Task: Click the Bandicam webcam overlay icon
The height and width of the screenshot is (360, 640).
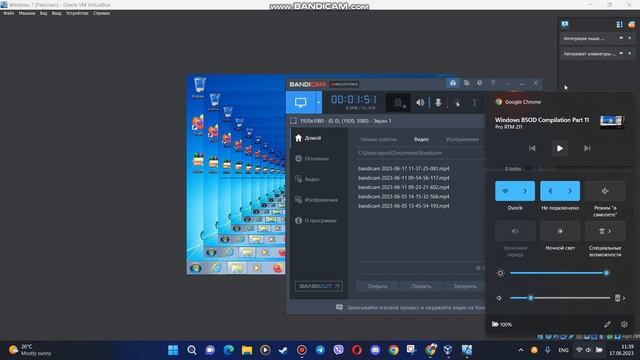Action: [x=398, y=103]
